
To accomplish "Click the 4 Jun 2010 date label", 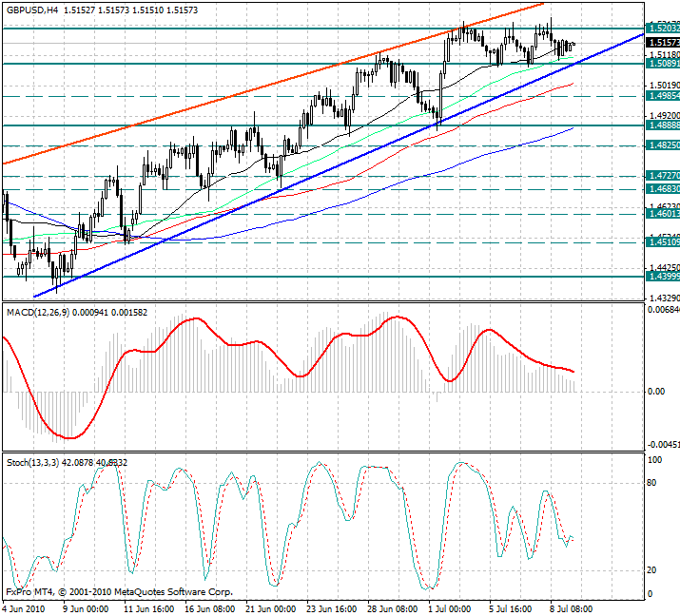I will 24,609.
